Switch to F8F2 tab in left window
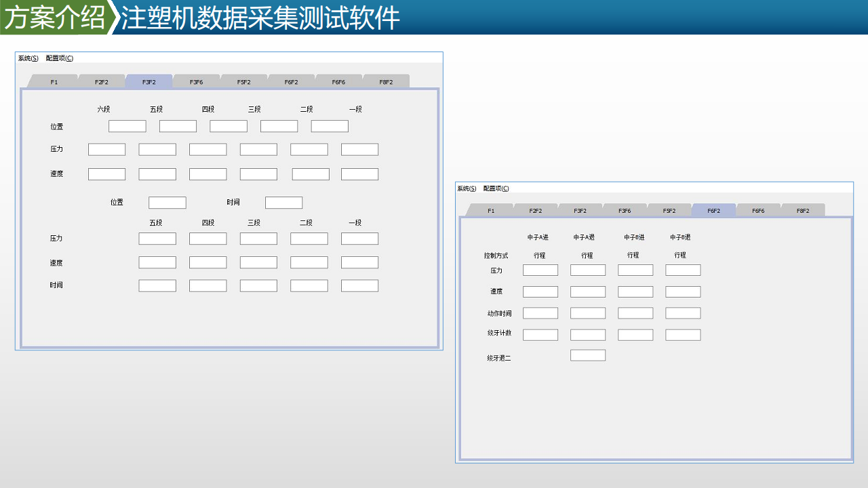Screen dimensions: 868x488 click(386, 81)
